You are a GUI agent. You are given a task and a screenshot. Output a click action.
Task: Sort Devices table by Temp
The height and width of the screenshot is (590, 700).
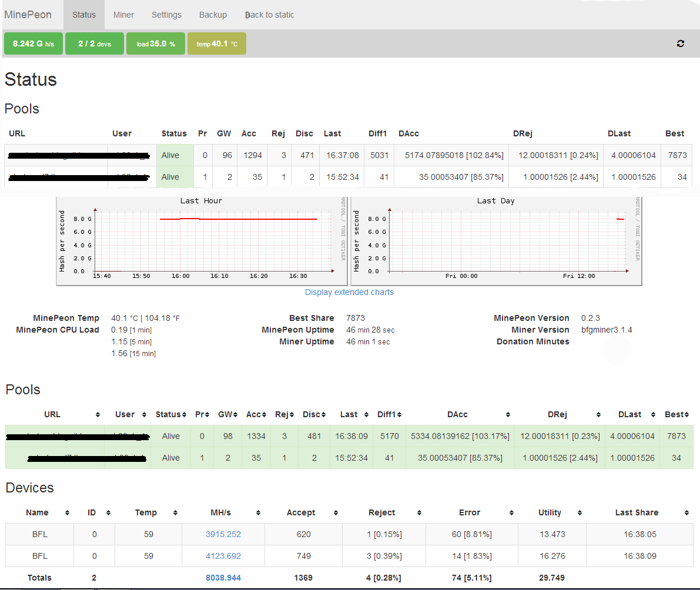pos(148,513)
